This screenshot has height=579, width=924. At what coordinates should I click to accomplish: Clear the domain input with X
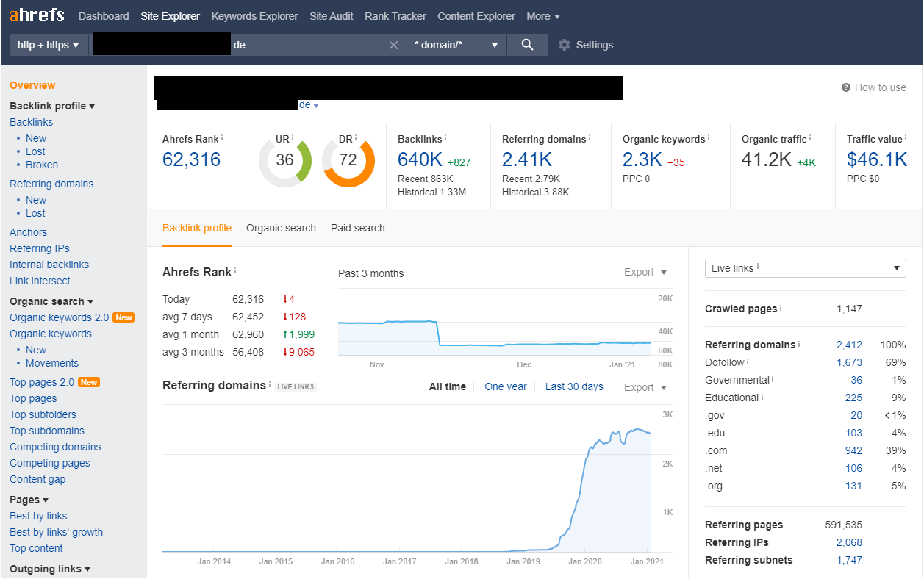tap(393, 45)
